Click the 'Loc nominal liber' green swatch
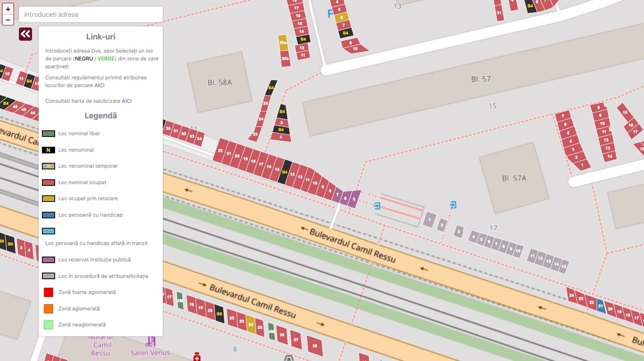The width and height of the screenshot is (644, 361). coord(49,134)
